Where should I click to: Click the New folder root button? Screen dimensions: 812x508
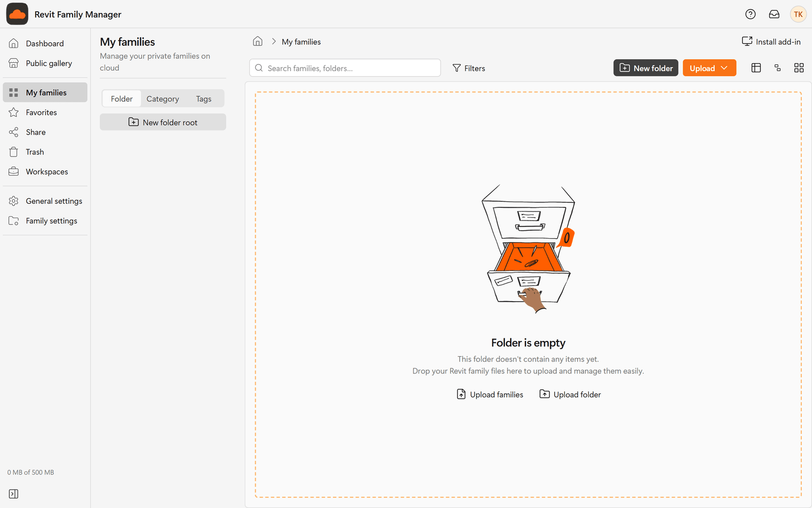163,122
